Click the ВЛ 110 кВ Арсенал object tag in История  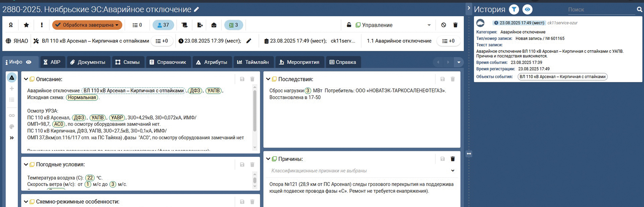[x=562, y=77]
